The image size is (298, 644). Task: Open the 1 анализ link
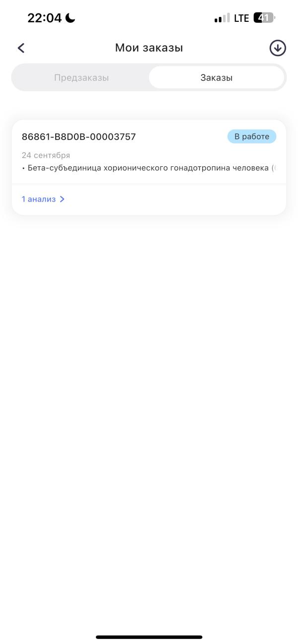coord(38,199)
